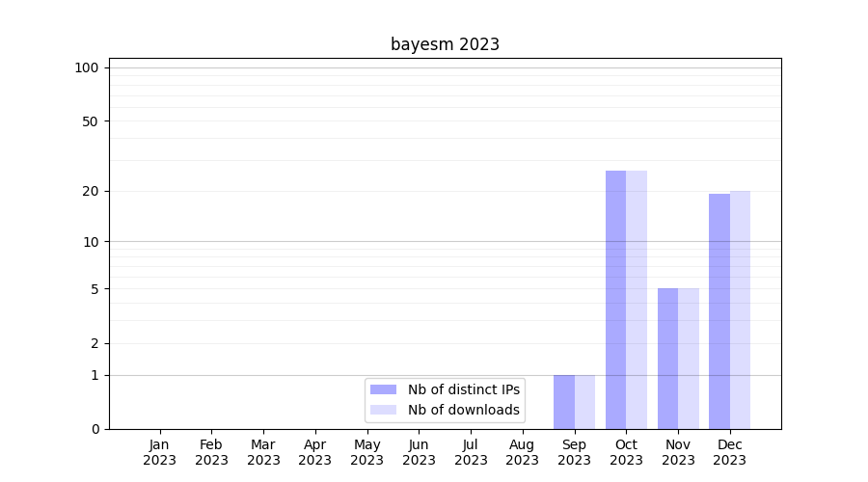This screenshot has height=482, width=868.
Task: Click the Nov 2023 distinct IPs bar
Action: 667,358
